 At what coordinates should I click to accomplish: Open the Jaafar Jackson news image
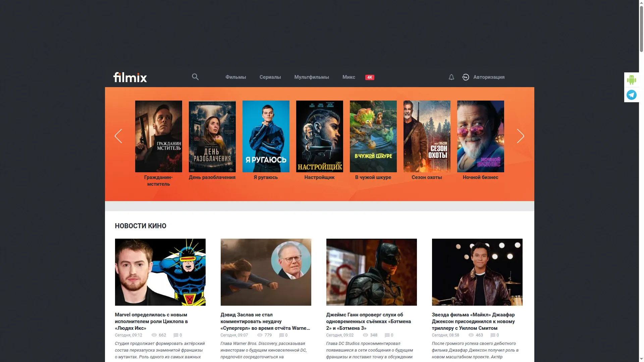pos(477,272)
